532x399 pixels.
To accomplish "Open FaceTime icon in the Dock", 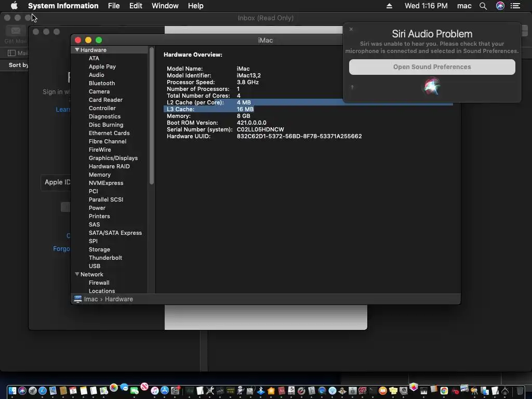I will [x=134, y=391].
